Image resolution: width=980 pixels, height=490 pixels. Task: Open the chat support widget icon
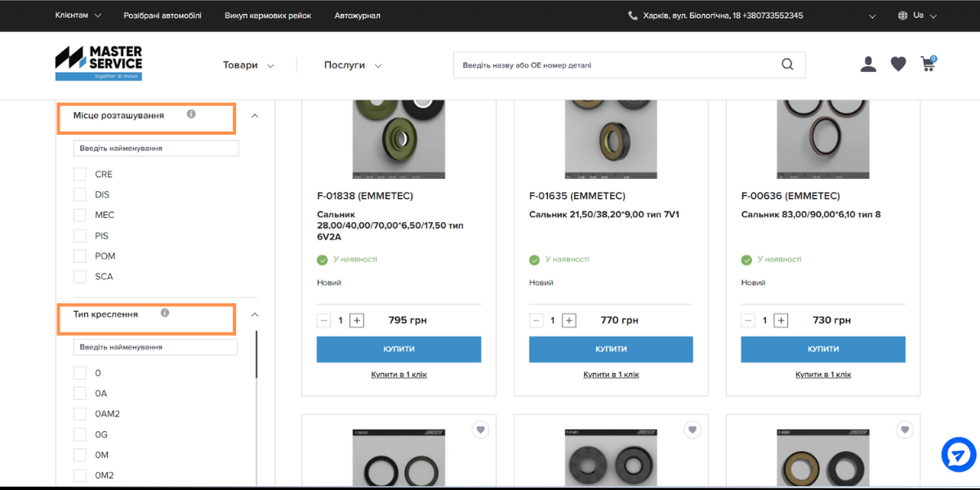pyautogui.click(x=958, y=455)
